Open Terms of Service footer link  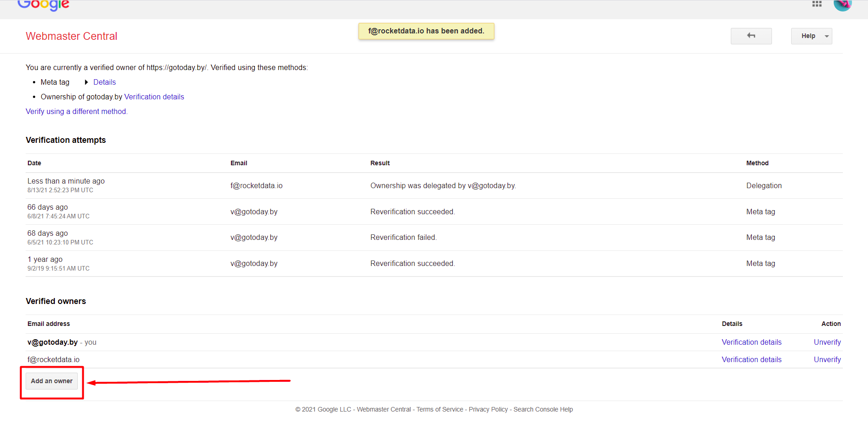tap(439, 410)
